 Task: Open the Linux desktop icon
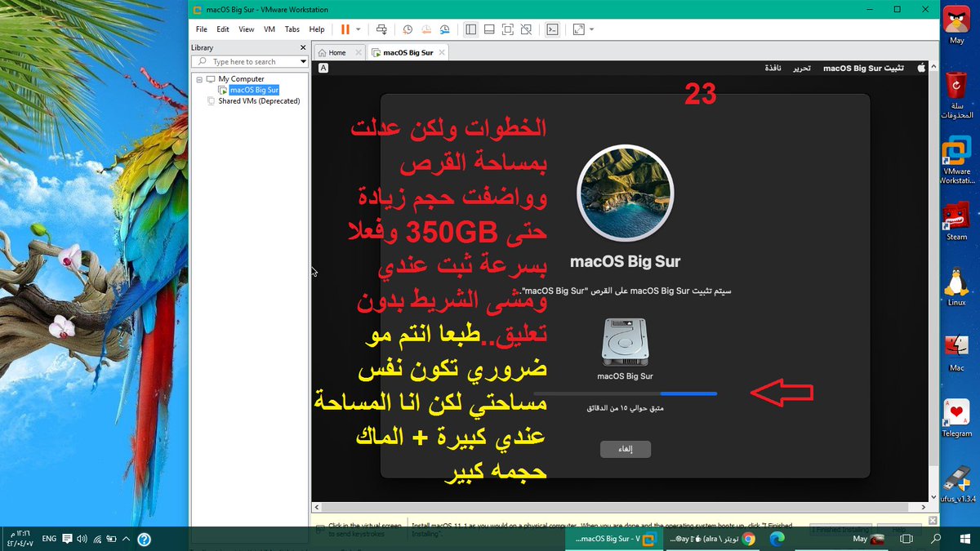956,287
